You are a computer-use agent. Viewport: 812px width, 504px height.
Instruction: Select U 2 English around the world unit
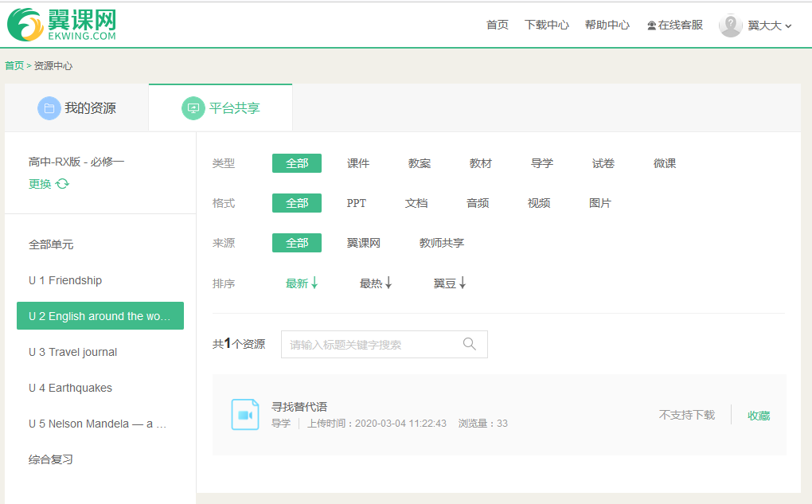100,316
